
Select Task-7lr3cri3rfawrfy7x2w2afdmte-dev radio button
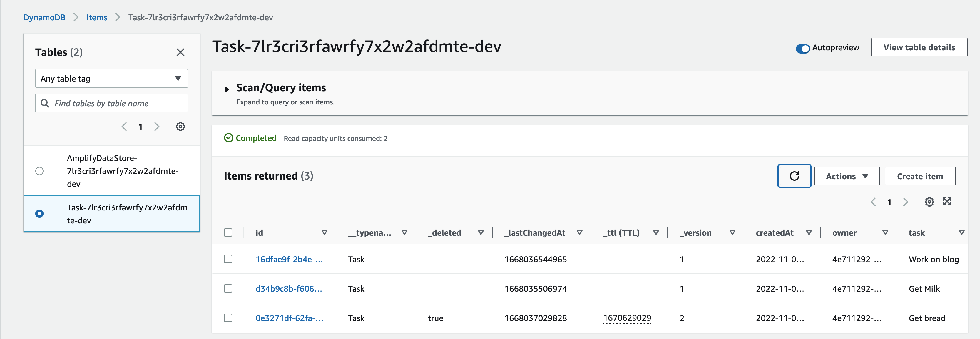[40, 214]
